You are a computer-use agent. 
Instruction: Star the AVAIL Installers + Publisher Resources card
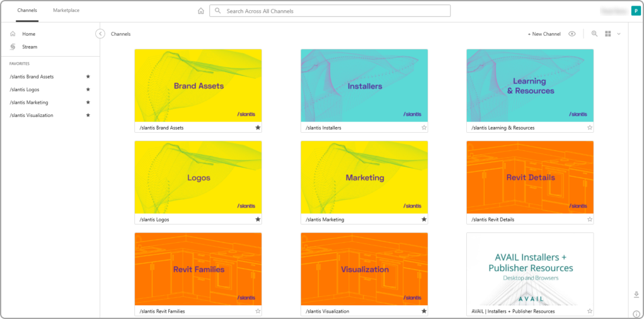coord(590,311)
